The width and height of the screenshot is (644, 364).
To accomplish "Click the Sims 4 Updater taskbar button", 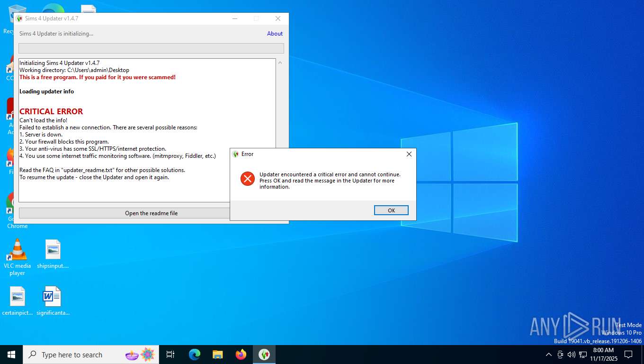I will pos(264,355).
